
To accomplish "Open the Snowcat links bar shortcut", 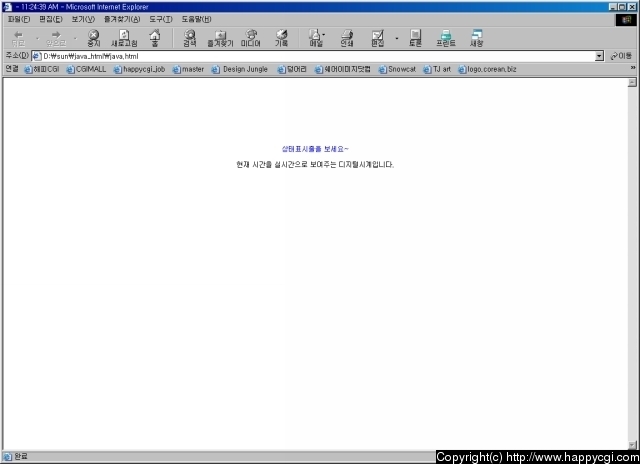I will [397, 69].
